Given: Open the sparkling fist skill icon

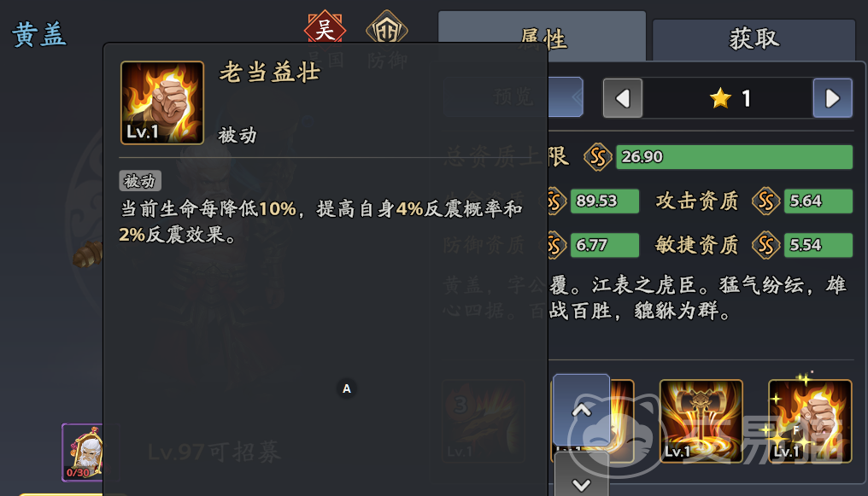Looking at the screenshot, I should click(810, 421).
